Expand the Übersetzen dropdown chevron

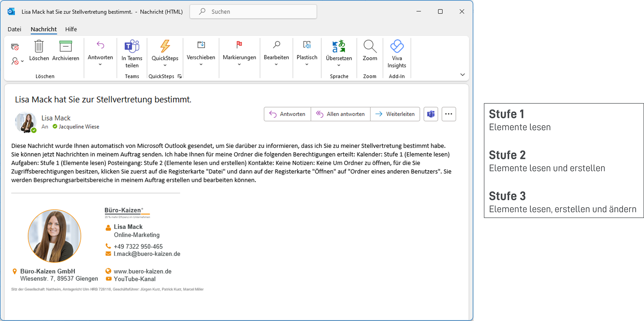(339, 66)
